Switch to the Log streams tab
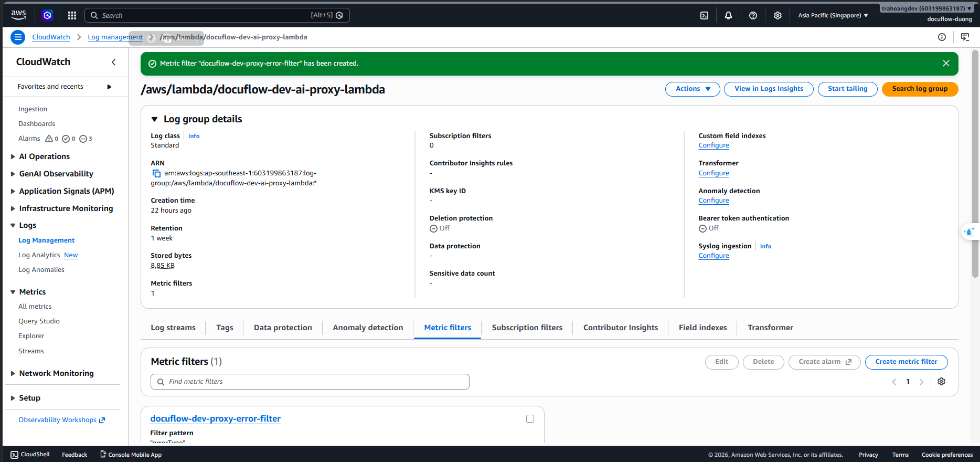This screenshot has height=462, width=980. (x=173, y=328)
